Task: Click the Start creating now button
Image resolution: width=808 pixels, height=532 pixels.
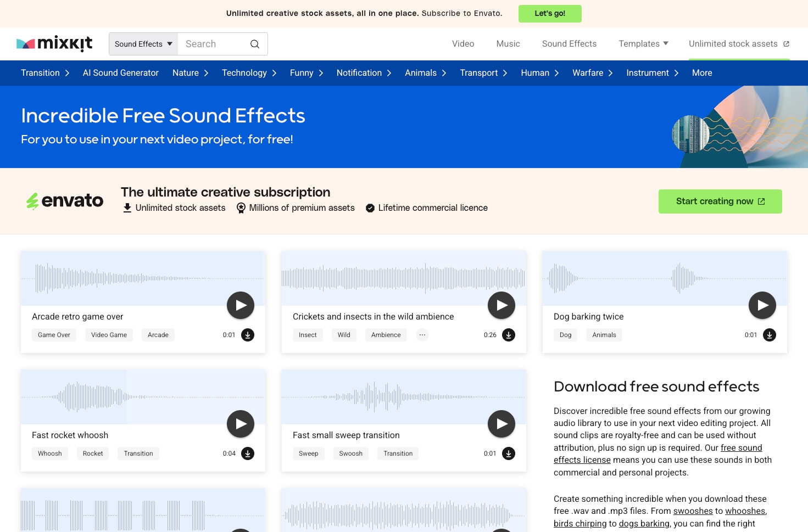Action: coord(720,201)
